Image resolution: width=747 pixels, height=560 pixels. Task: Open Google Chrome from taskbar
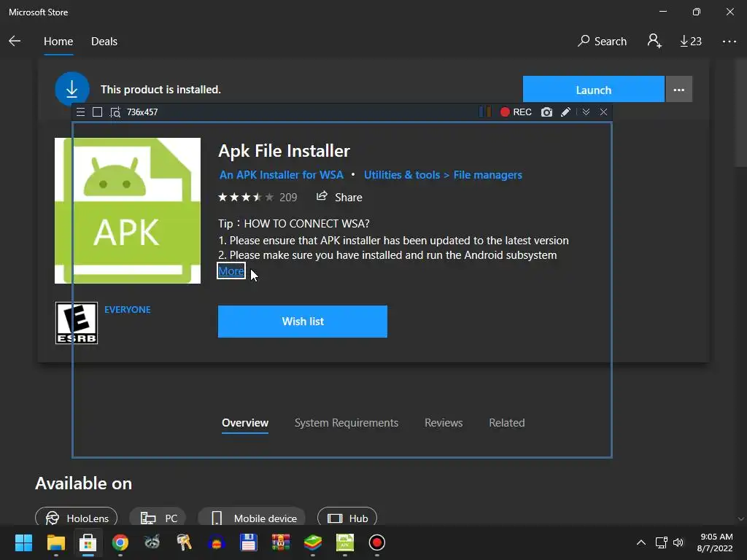[x=120, y=542]
